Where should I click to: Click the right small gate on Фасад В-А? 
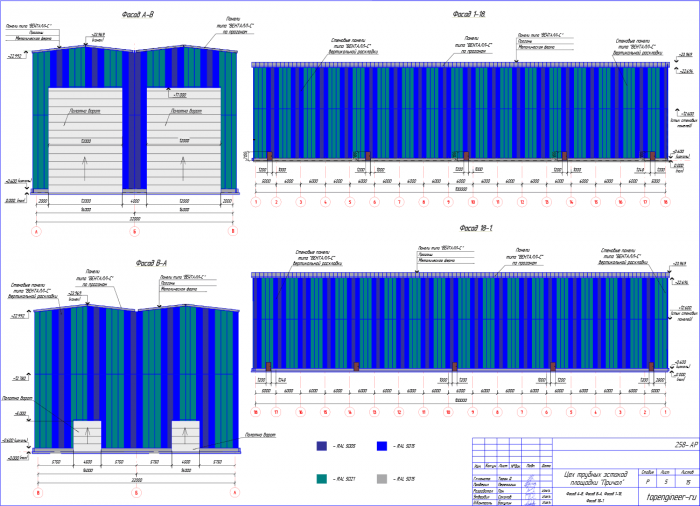coord(186,435)
